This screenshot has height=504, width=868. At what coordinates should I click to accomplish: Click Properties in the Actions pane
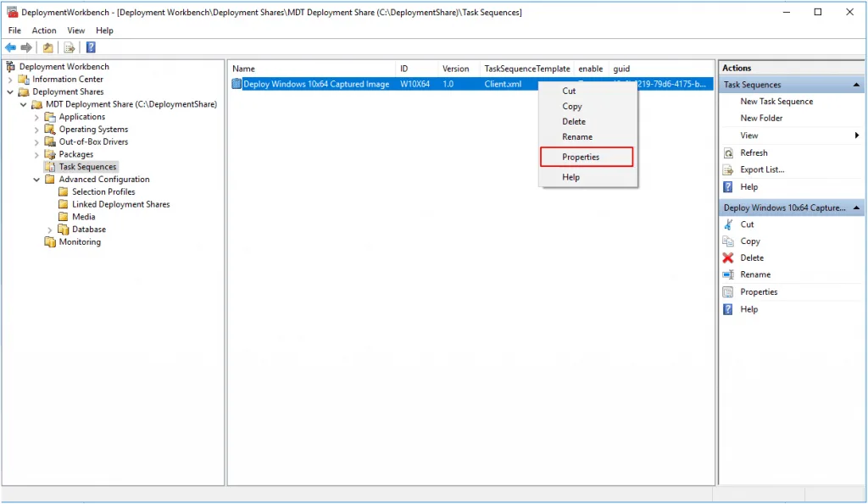[759, 292]
